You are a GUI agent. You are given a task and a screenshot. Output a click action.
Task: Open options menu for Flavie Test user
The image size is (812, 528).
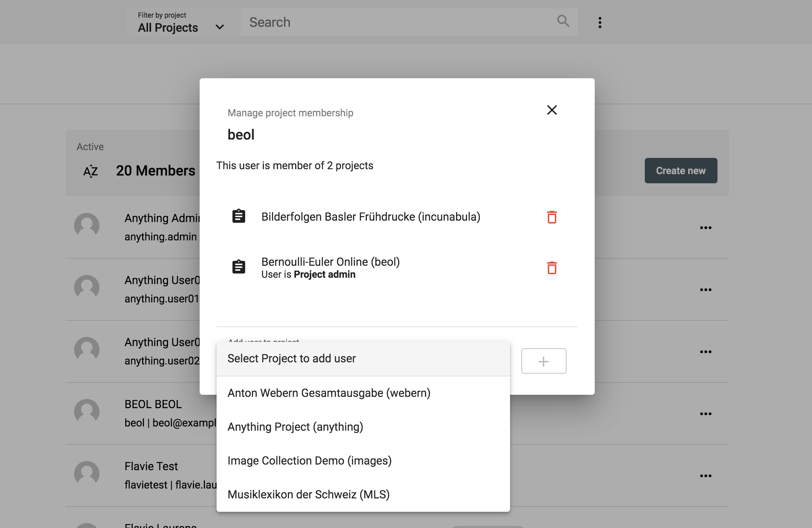coord(706,475)
